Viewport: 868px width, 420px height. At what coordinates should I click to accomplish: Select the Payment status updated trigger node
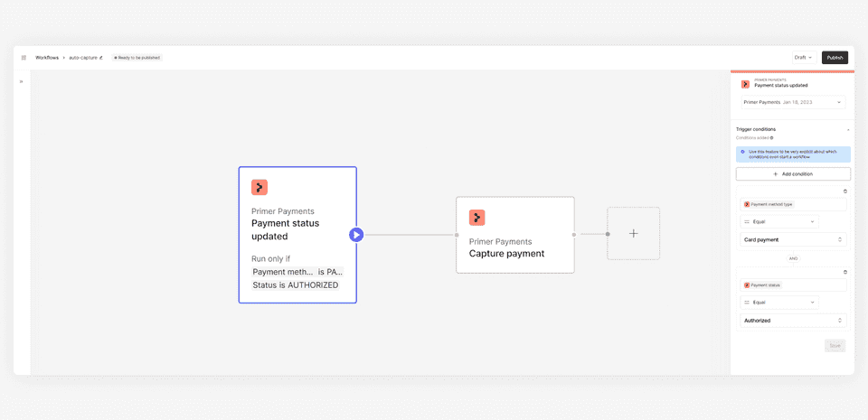[297, 235]
